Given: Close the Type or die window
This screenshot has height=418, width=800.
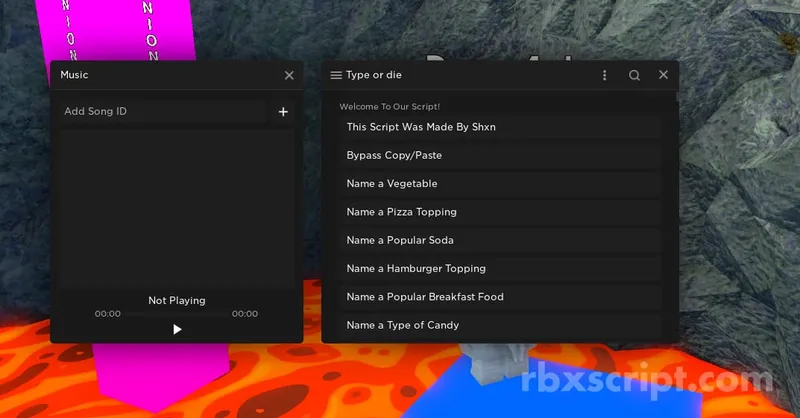Looking at the screenshot, I should (x=663, y=75).
